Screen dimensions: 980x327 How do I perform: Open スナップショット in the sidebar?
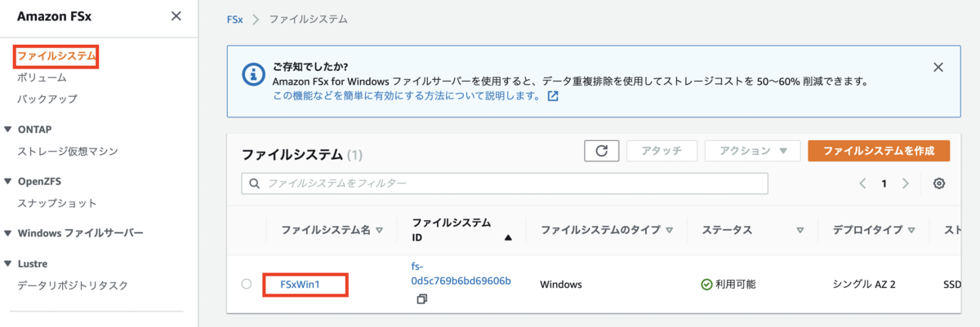pos(57,203)
